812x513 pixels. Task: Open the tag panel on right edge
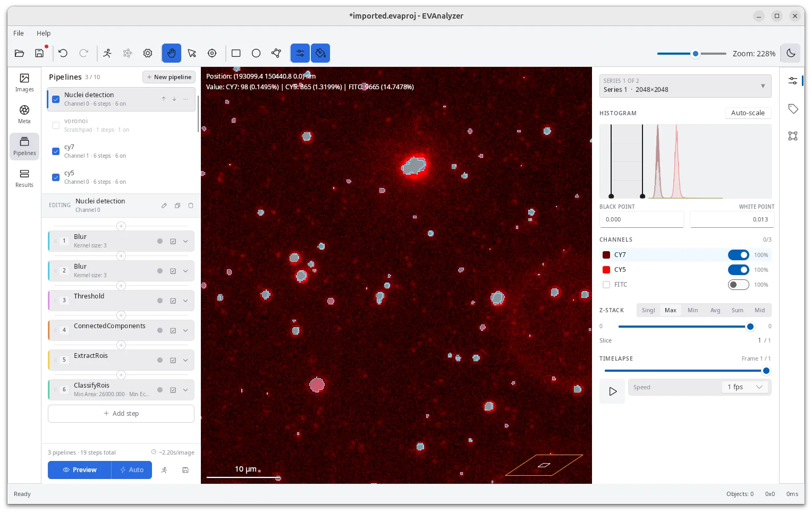(x=793, y=109)
